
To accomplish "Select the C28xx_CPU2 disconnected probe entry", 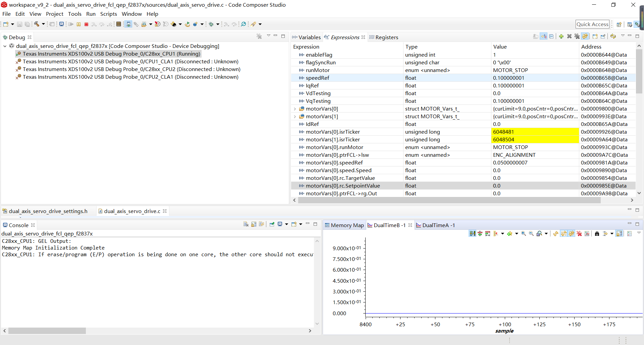I will pyautogui.click(x=128, y=69).
